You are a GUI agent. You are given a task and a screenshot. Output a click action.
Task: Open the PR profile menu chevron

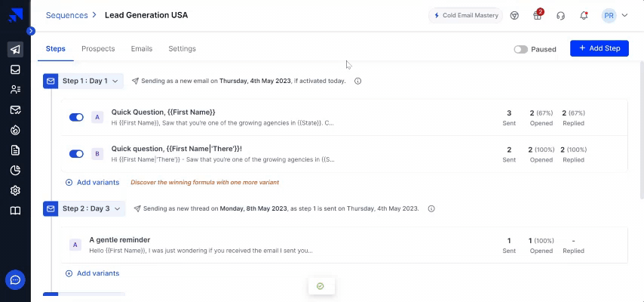pyautogui.click(x=624, y=15)
